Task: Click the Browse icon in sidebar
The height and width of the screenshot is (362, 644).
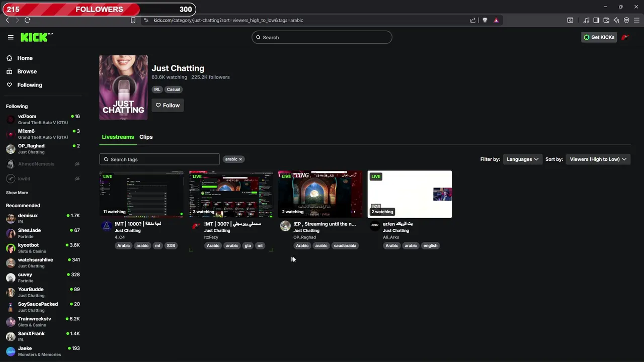Action: point(10,71)
